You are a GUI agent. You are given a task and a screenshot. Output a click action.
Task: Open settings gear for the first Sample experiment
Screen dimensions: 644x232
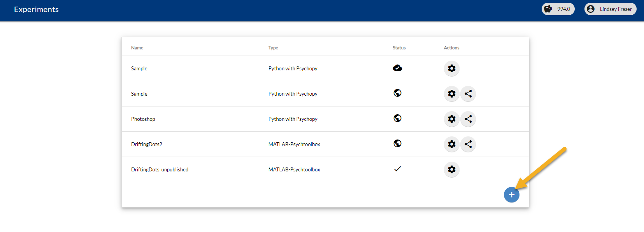[x=451, y=68]
